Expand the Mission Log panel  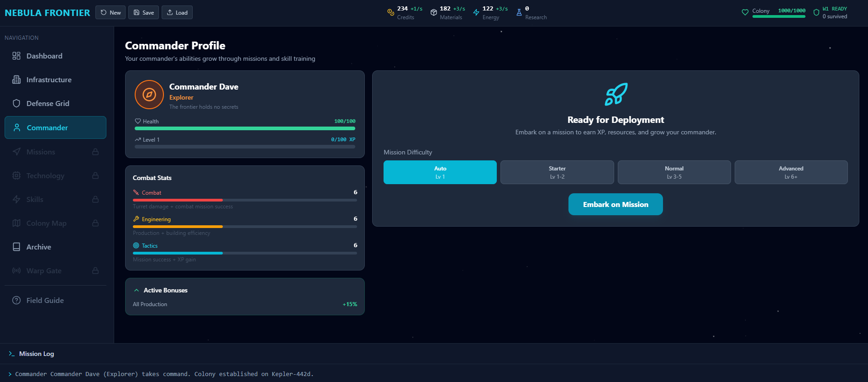click(37, 354)
